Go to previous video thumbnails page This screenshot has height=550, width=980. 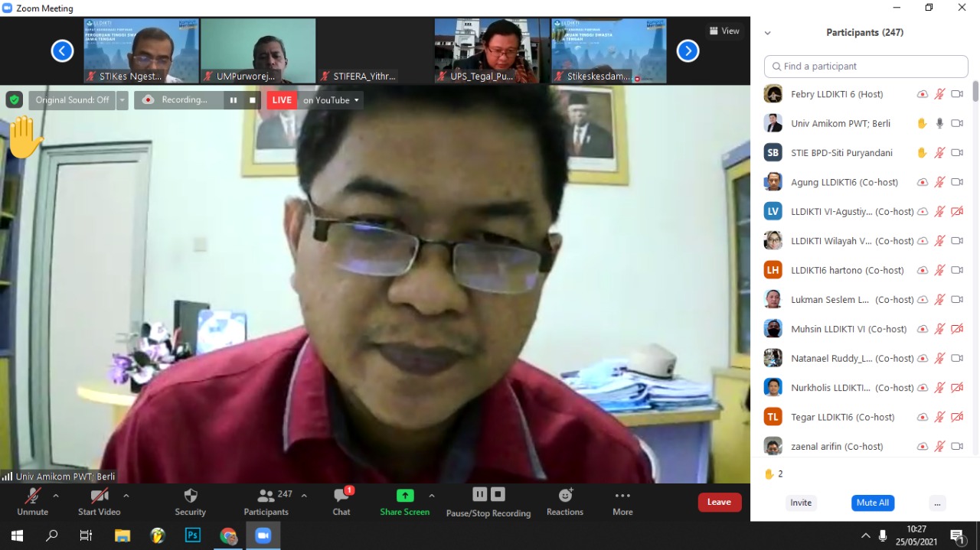tap(62, 51)
